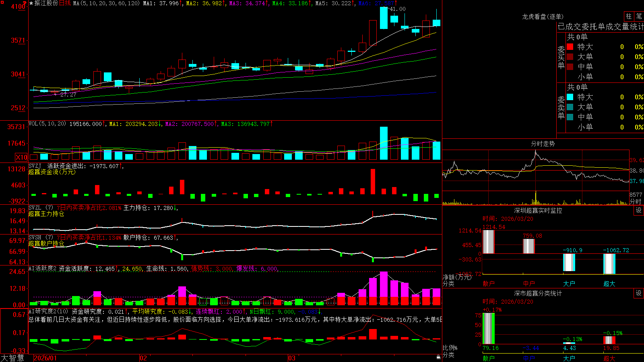Switch Dragon-Tiger panel to 笔 tick mode

[639, 16]
